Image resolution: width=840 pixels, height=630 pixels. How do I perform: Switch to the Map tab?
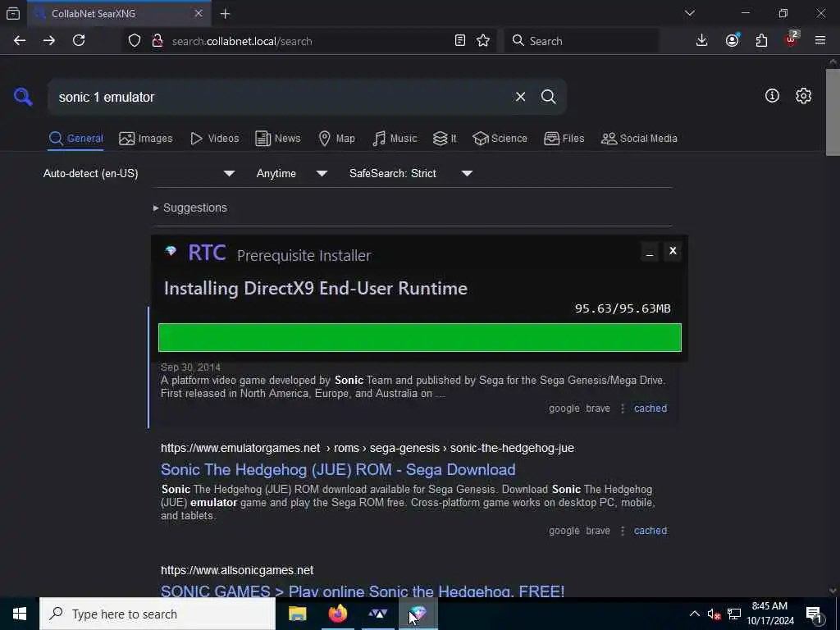(336, 138)
